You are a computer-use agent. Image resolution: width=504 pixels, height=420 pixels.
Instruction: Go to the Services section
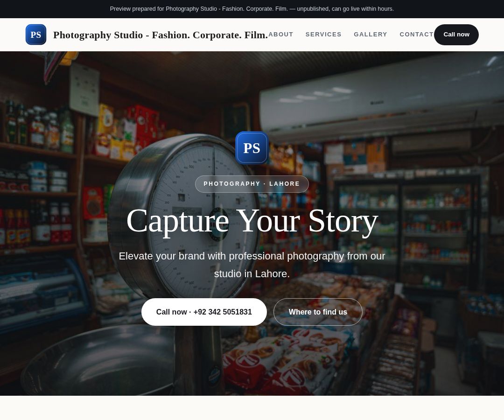tap(323, 35)
